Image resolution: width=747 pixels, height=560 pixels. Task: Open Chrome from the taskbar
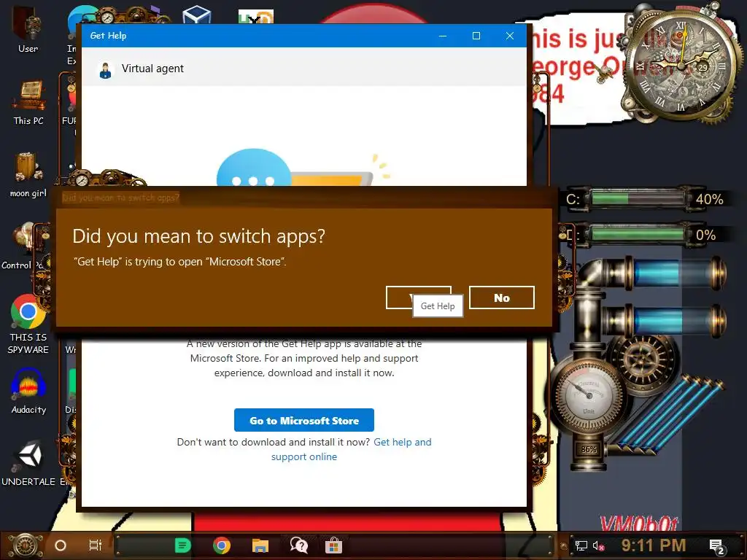[222, 545]
